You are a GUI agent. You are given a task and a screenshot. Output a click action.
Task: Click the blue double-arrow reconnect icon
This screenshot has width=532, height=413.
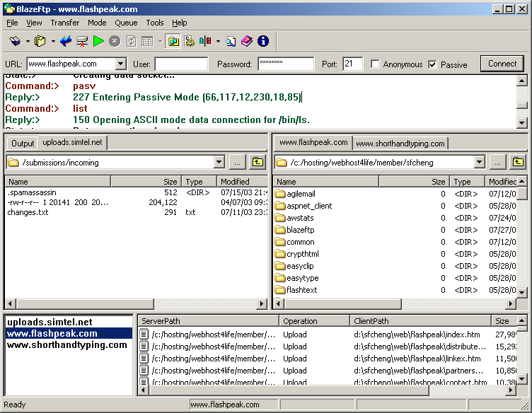click(x=66, y=42)
